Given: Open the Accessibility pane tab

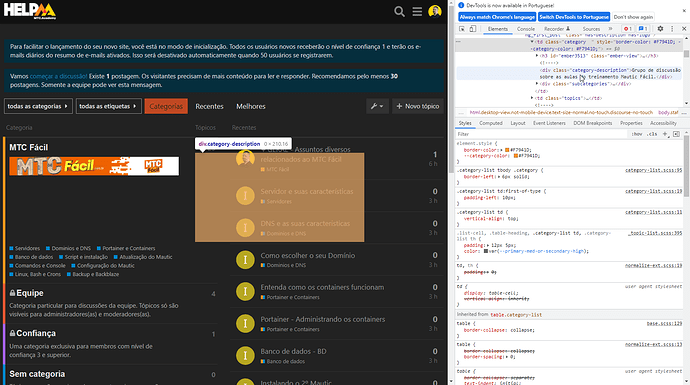Looking at the screenshot, I should point(663,123).
